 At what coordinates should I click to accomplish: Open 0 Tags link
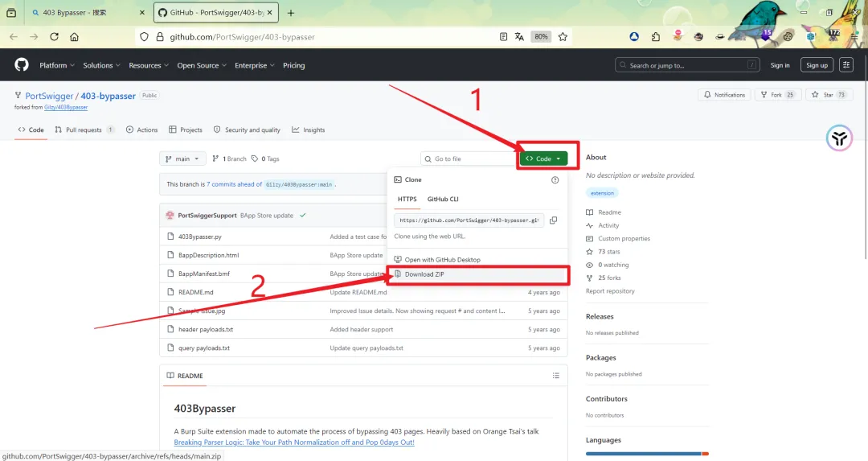point(265,158)
